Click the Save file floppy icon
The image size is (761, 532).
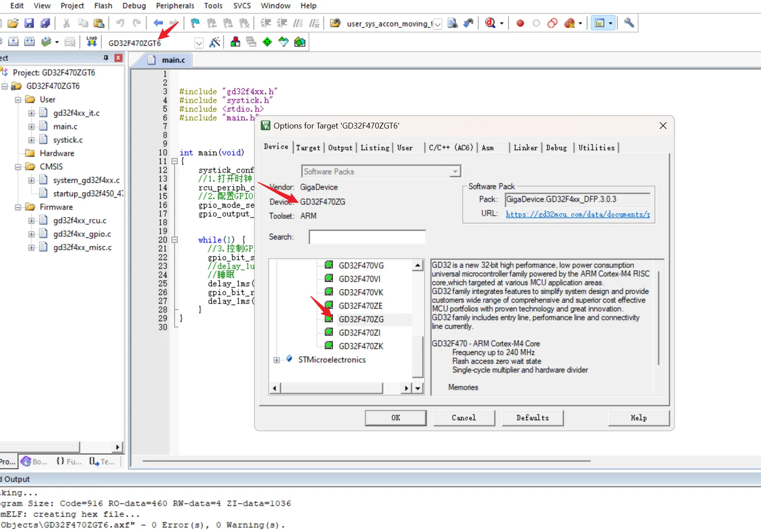coord(29,23)
